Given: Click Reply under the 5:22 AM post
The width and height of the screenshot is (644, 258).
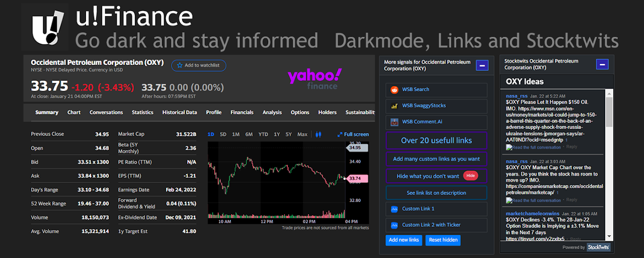Looking at the screenshot, I should (572, 148).
